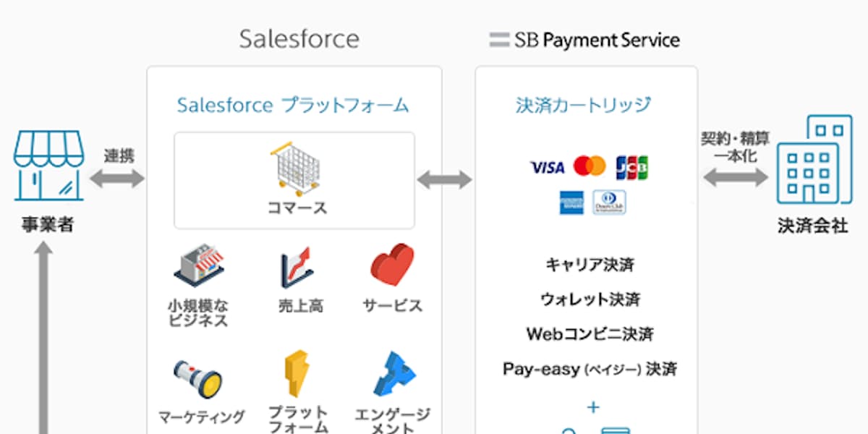The image size is (868, 434).
Task: Select the JCB card logo
Action: point(631,168)
